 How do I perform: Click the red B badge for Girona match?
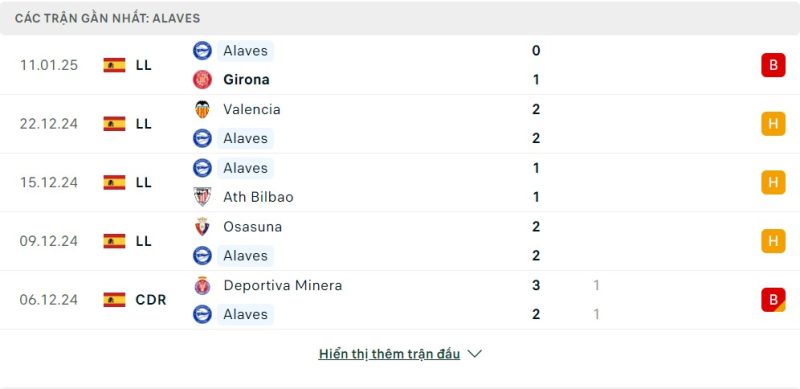pos(773,65)
